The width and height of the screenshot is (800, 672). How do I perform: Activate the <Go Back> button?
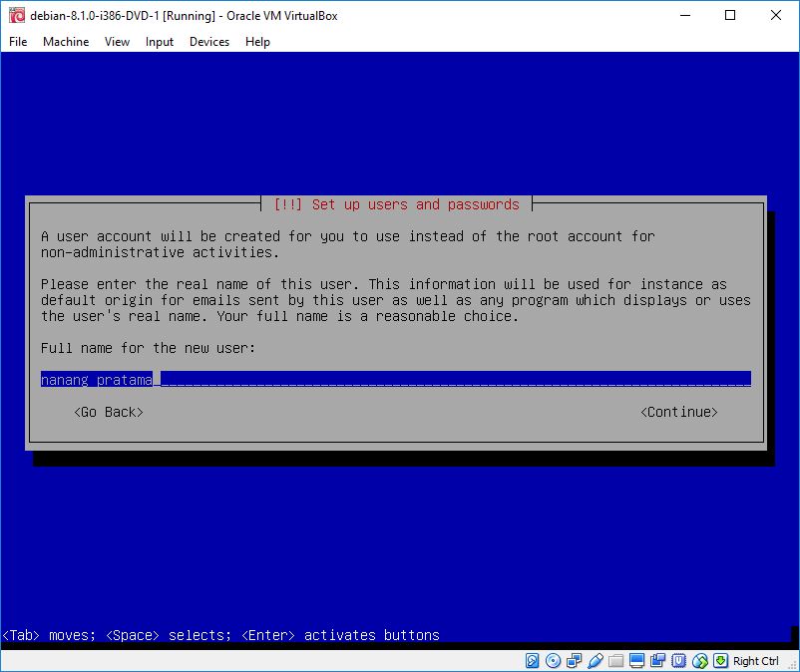pos(108,412)
